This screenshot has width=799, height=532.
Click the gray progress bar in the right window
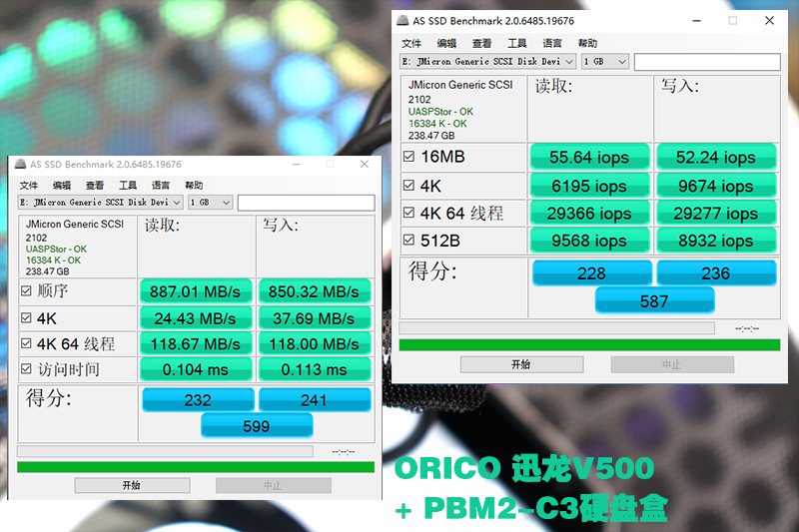coord(556,327)
